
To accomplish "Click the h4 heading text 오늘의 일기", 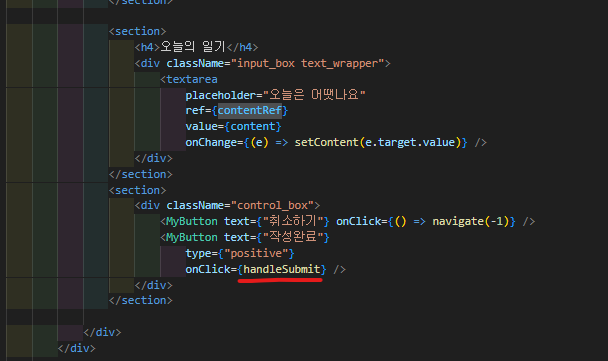I will [193, 47].
